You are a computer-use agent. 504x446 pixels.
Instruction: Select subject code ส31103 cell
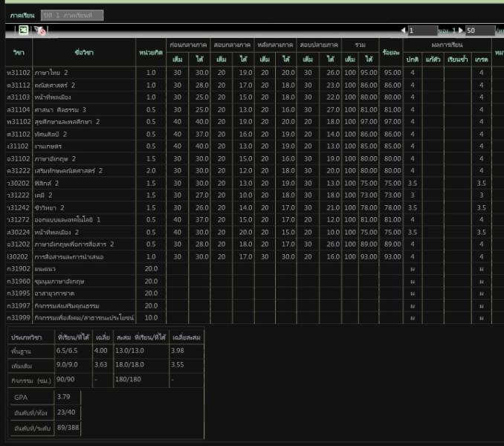coord(19,97)
